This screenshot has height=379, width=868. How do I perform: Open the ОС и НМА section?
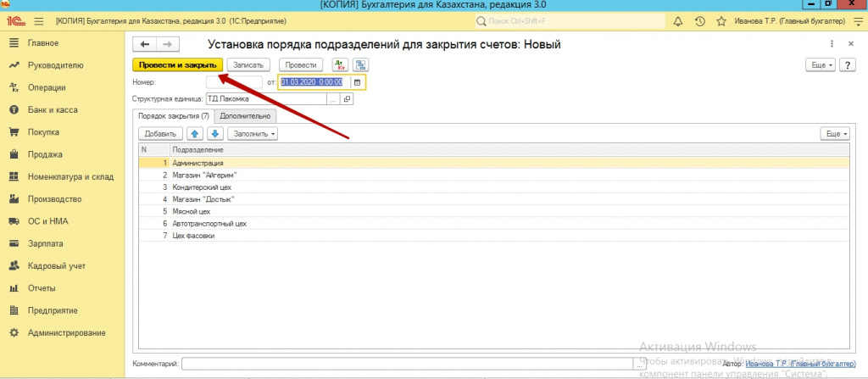(47, 221)
